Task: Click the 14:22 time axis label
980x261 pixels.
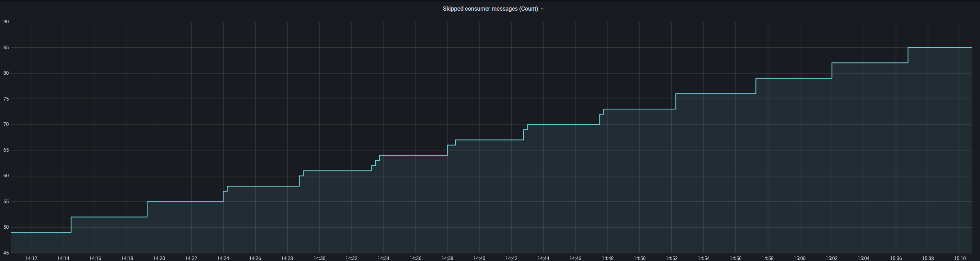Action: (191, 258)
